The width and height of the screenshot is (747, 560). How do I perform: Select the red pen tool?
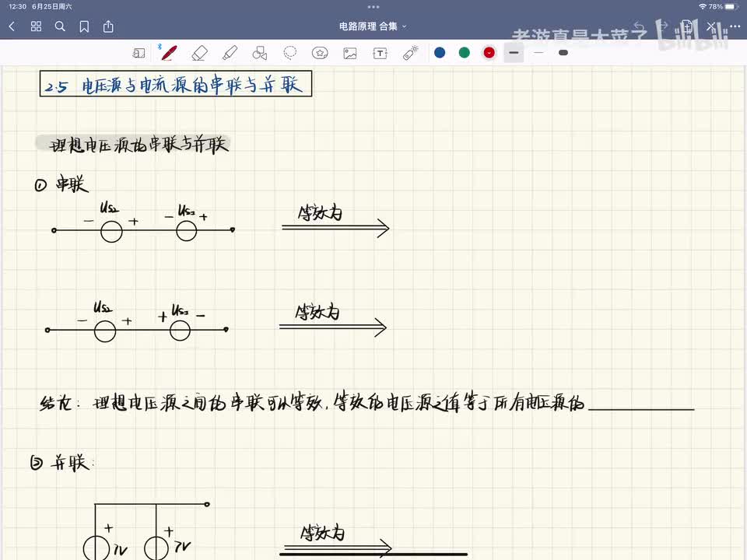point(169,53)
